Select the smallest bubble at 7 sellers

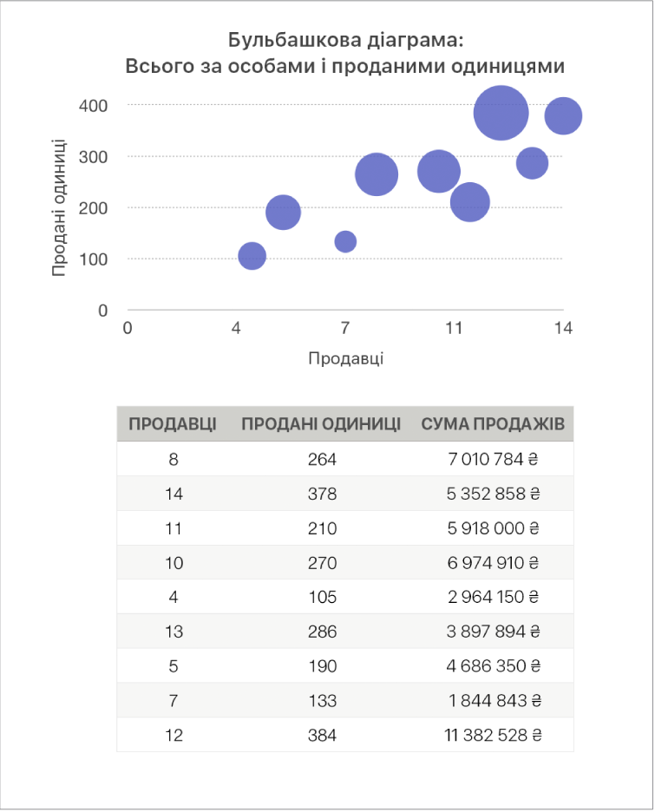(x=345, y=241)
